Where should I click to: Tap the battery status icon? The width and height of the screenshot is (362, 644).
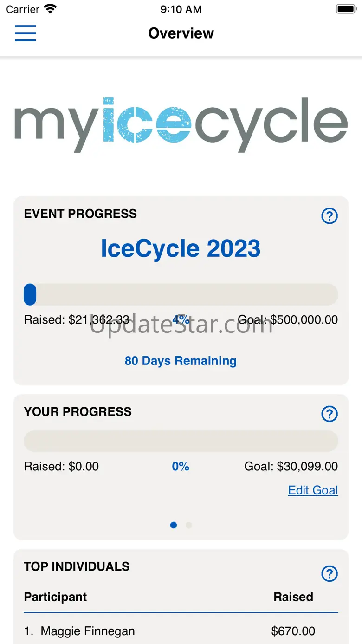(x=346, y=9)
